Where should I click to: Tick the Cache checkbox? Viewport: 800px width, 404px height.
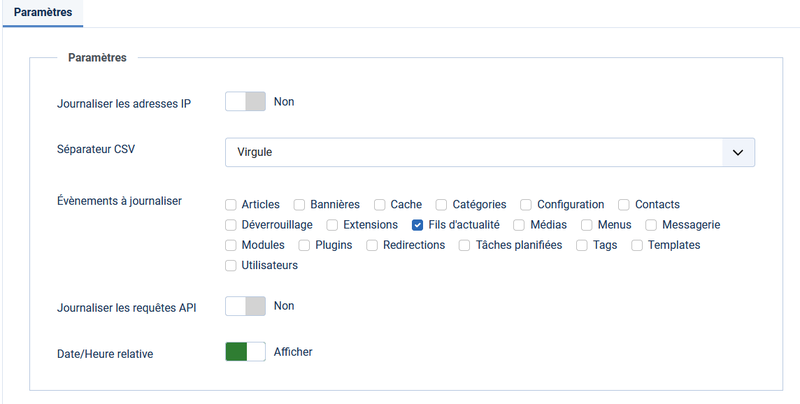[x=380, y=205]
